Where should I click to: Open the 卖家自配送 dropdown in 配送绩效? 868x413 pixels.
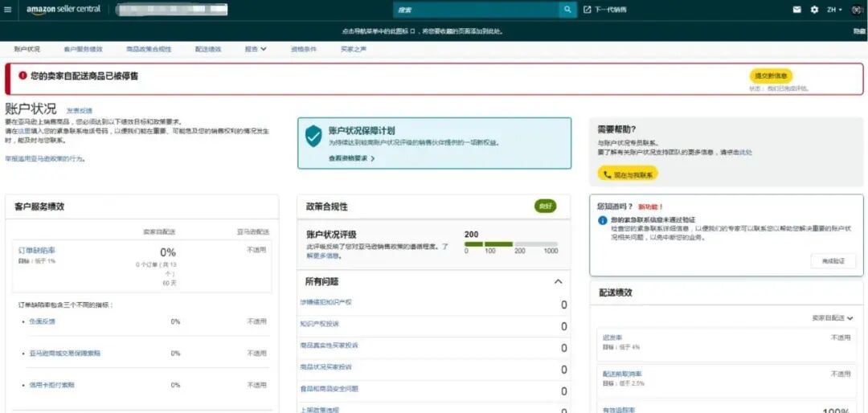[x=833, y=317]
